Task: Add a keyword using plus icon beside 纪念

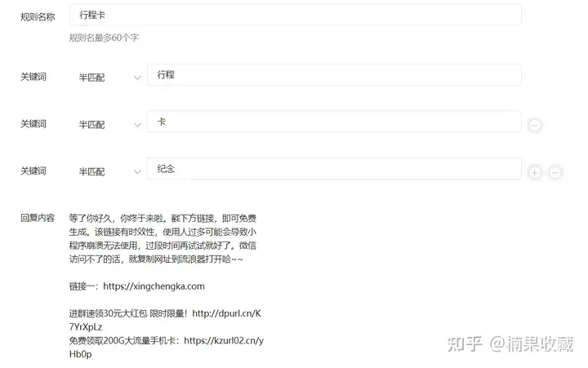Action: point(534,172)
